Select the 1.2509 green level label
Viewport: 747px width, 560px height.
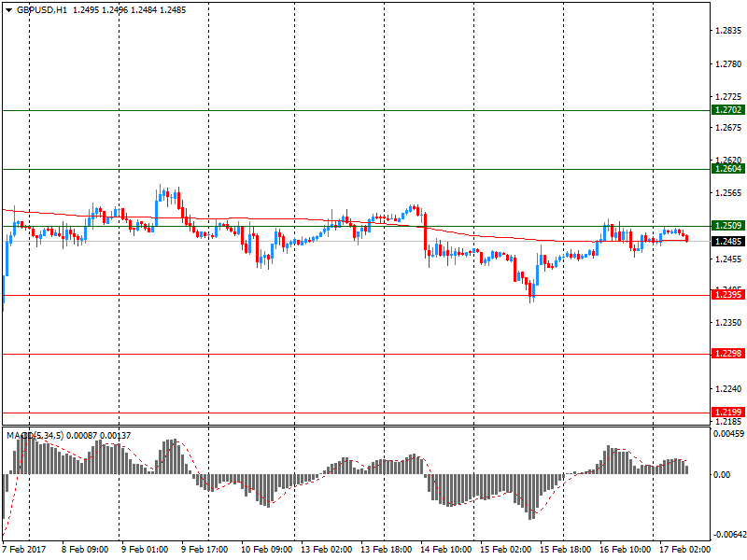pos(728,226)
